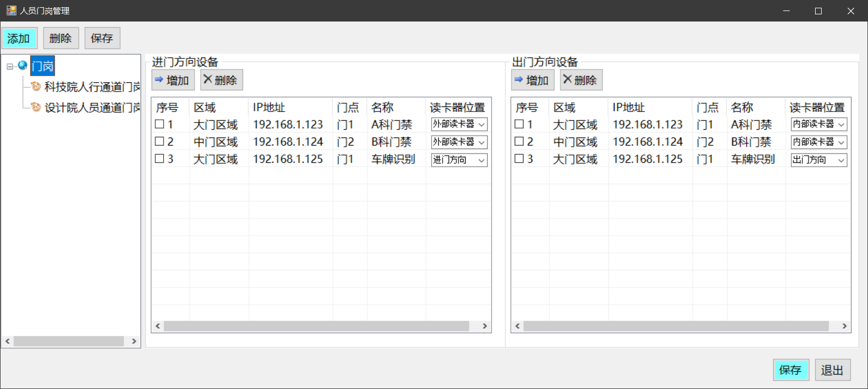Image resolution: width=868 pixels, height=389 pixels.
Task: Click the globe icon beside 门岗 root node
Action: (x=23, y=66)
